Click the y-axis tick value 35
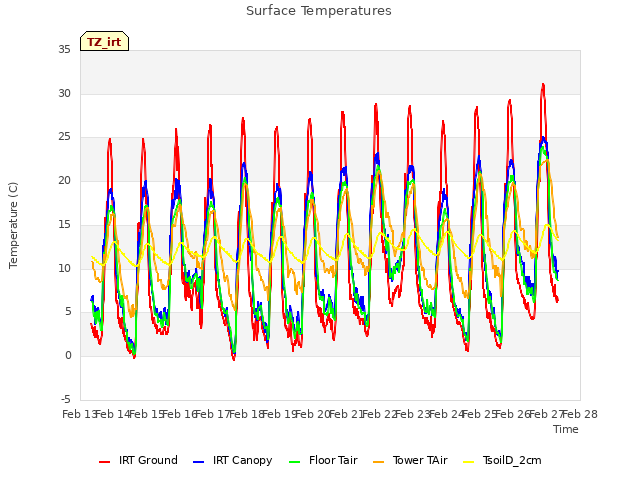640x480 pixels. (x=64, y=49)
